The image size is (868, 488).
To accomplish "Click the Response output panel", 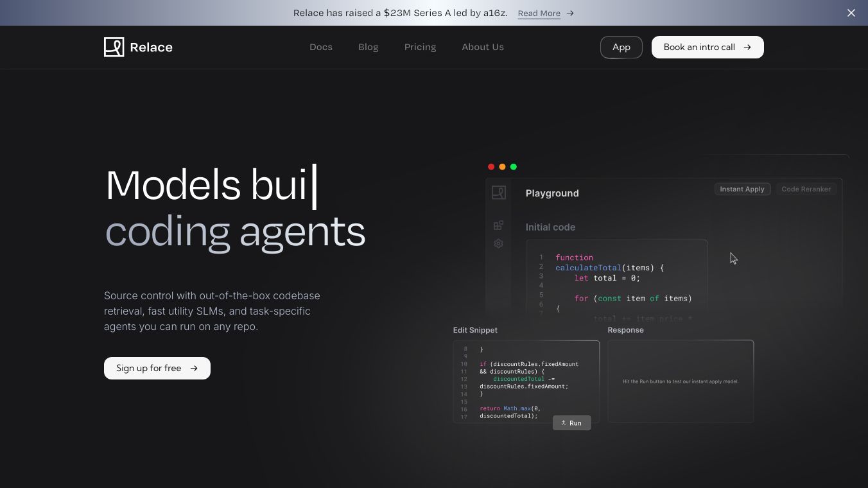I will click(681, 381).
